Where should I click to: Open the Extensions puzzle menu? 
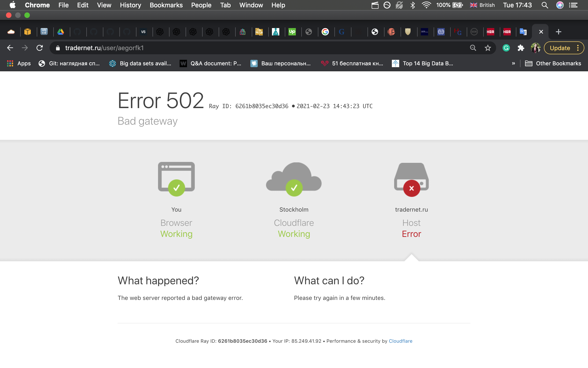click(x=521, y=48)
